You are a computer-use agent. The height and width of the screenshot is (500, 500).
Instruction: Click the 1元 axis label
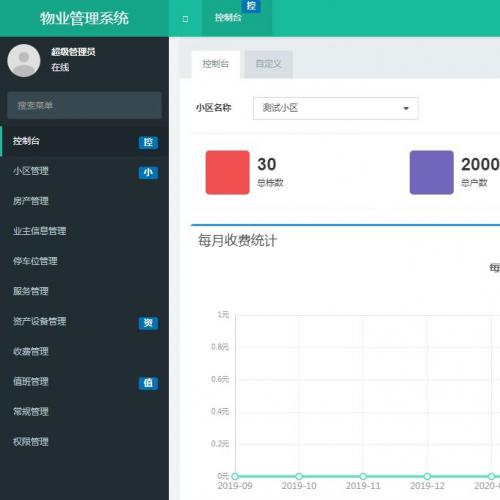tap(223, 315)
